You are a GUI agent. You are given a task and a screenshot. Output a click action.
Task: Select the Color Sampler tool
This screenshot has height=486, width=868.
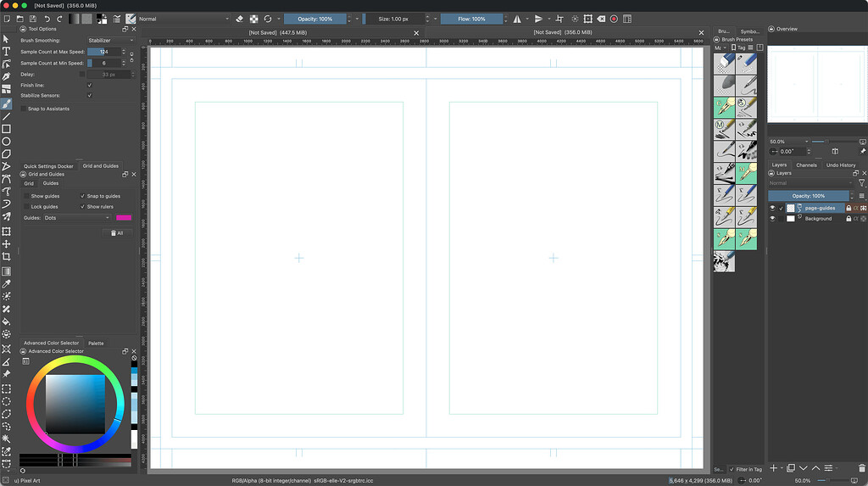tap(6, 284)
